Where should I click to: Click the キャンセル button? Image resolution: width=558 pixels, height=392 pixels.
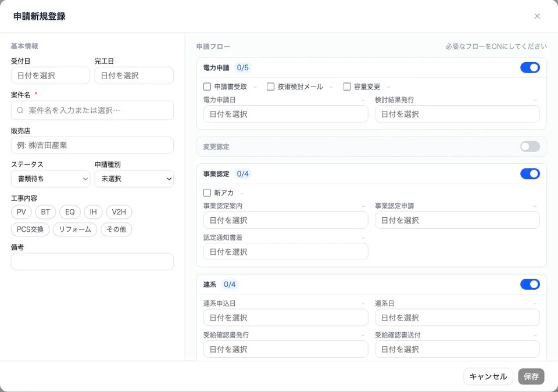click(488, 376)
